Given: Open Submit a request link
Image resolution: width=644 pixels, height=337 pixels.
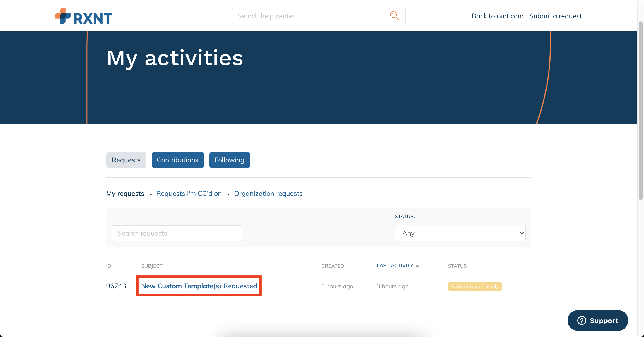Looking at the screenshot, I should (x=555, y=16).
